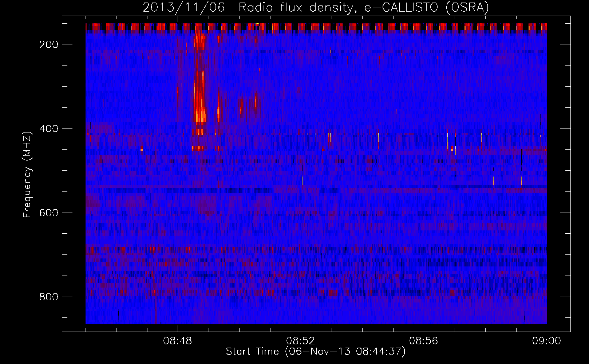Click the bright radio burst near 08:48:40

point(199,91)
